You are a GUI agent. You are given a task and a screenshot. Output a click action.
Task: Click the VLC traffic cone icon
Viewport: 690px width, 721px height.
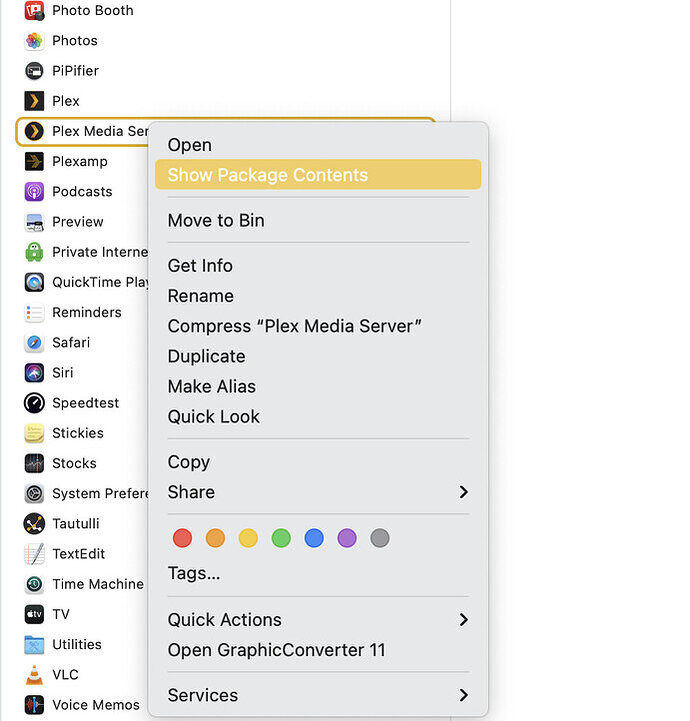coord(34,675)
